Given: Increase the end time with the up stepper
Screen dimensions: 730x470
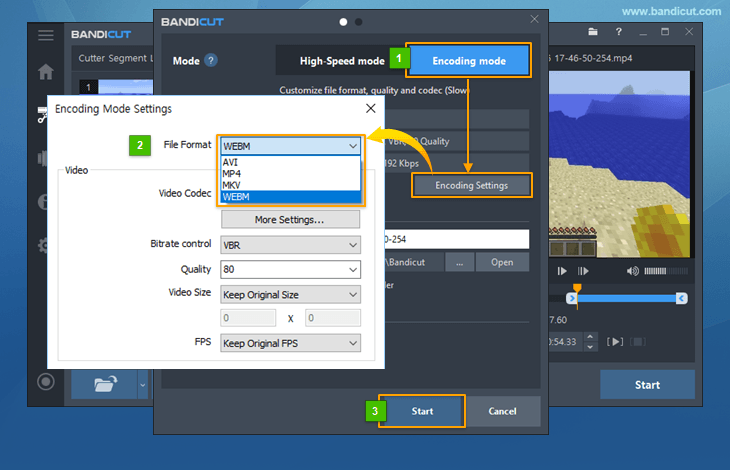Looking at the screenshot, I should coord(590,336).
